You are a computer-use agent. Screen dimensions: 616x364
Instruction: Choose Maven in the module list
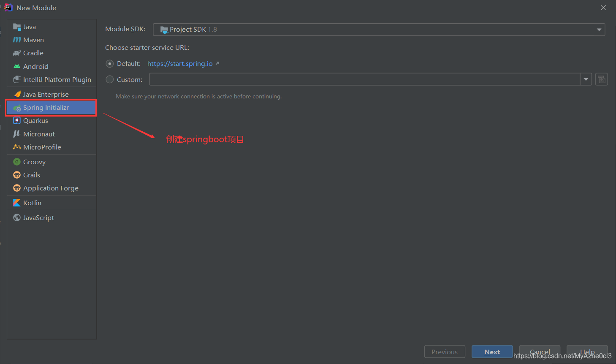(x=52, y=40)
